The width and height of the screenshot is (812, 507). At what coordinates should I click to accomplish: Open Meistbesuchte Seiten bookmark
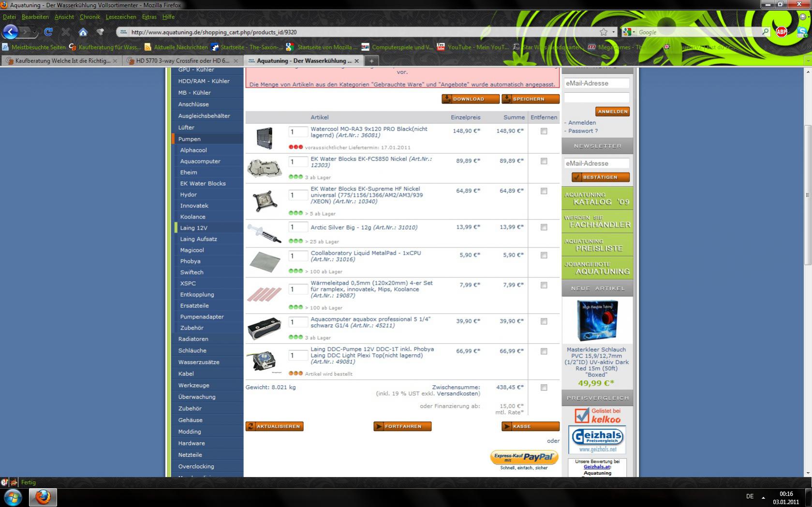pyautogui.click(x=34, y=47)
